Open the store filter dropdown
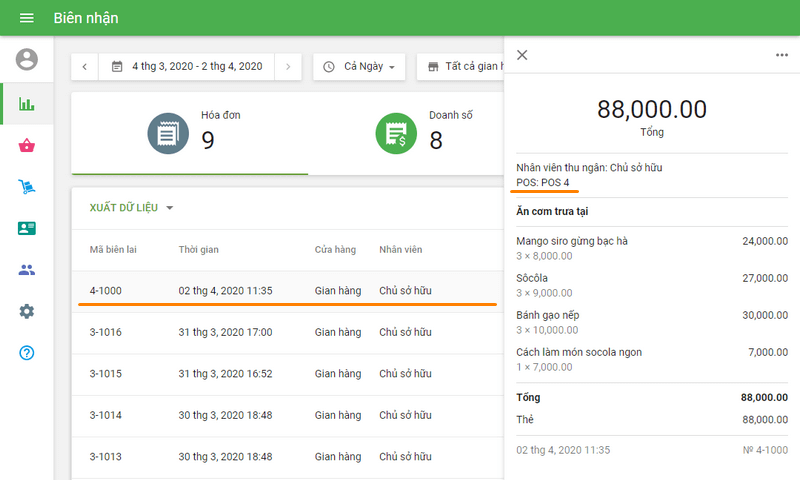Screen dimensions: 800x480 pyautogui.click(x=462, y=67)
